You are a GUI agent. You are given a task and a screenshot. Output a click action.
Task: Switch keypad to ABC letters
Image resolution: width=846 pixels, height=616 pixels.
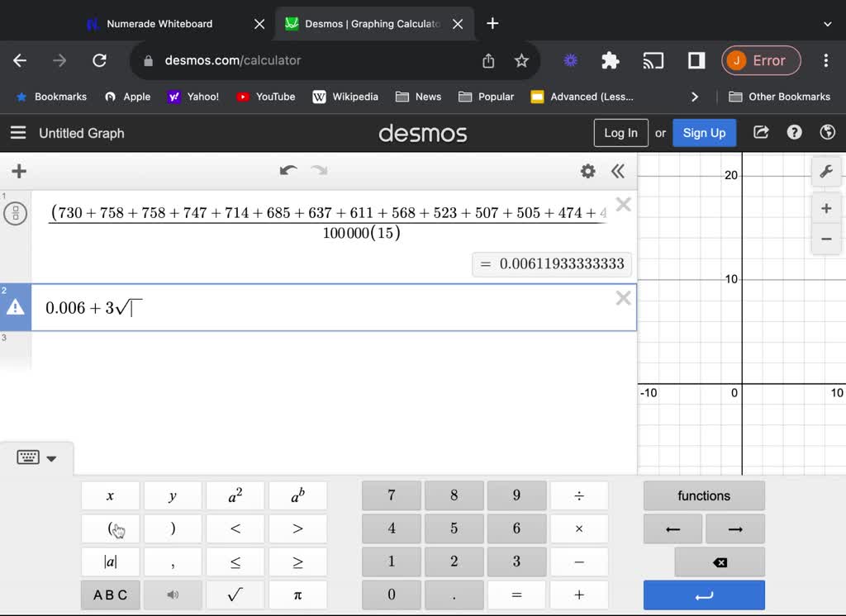[110, 595]
